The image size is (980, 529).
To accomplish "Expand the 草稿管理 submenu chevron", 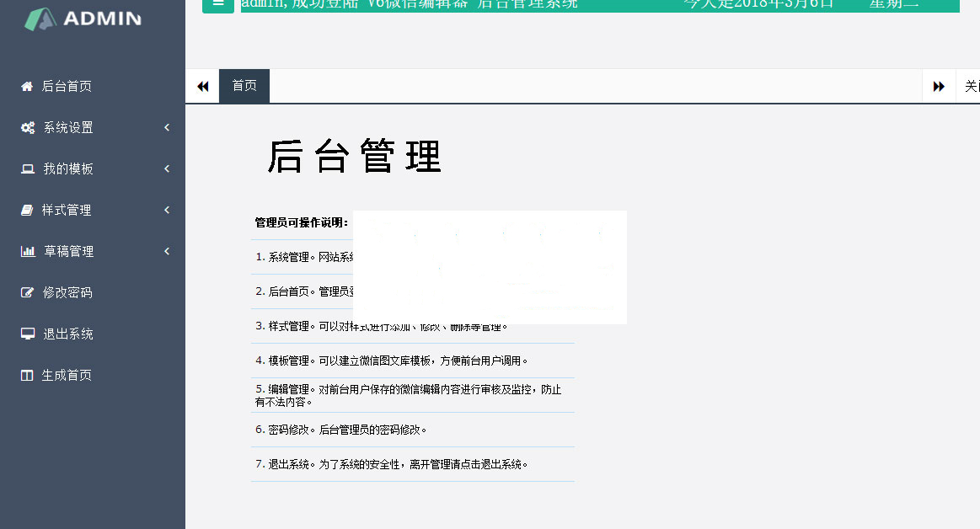I will 167,251.
